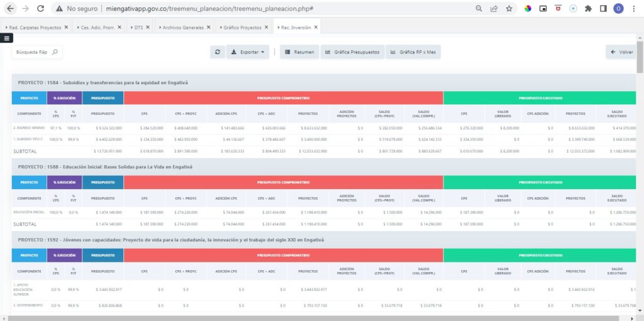Bookmark this page with the star icon
Image resolution: width=644 pixels, height=321 pixels.
[x=509, y=8]
